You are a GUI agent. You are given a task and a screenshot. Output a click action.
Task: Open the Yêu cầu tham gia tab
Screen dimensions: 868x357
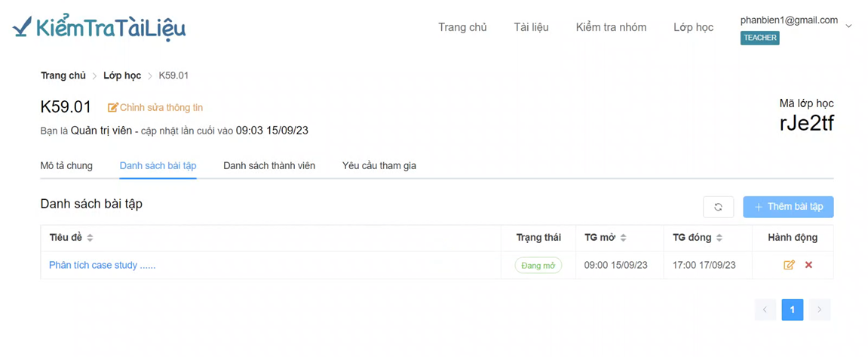point(379,166)
